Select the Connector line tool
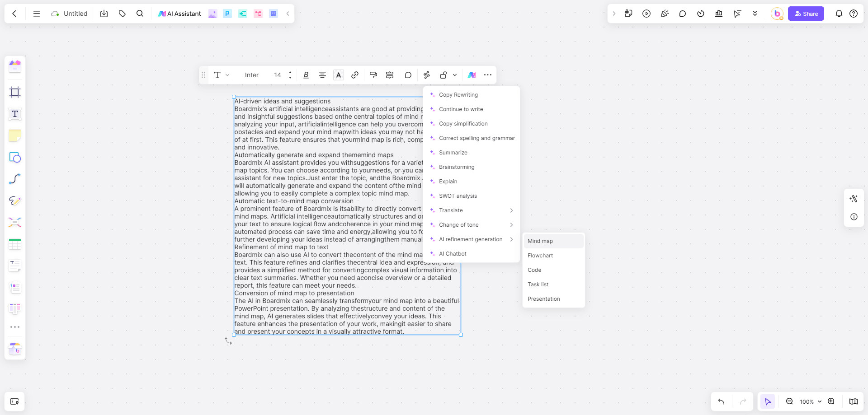 click(15, 179)
